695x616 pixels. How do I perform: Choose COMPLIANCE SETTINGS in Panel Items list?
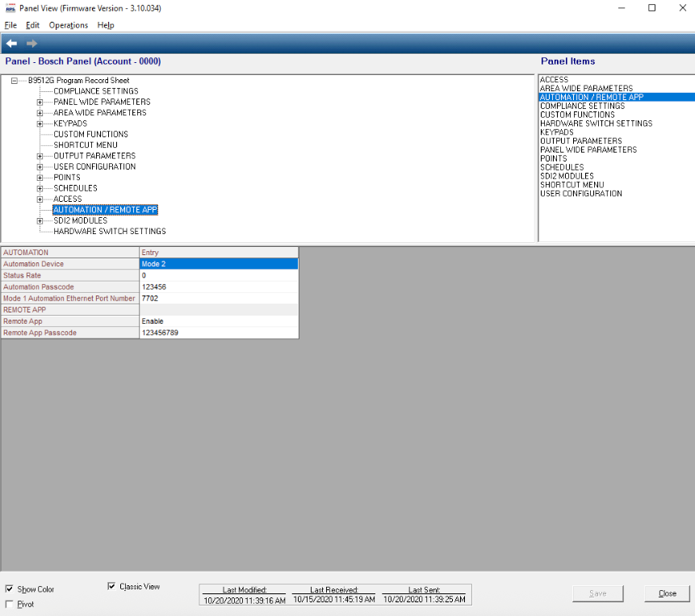click(583, 106)
